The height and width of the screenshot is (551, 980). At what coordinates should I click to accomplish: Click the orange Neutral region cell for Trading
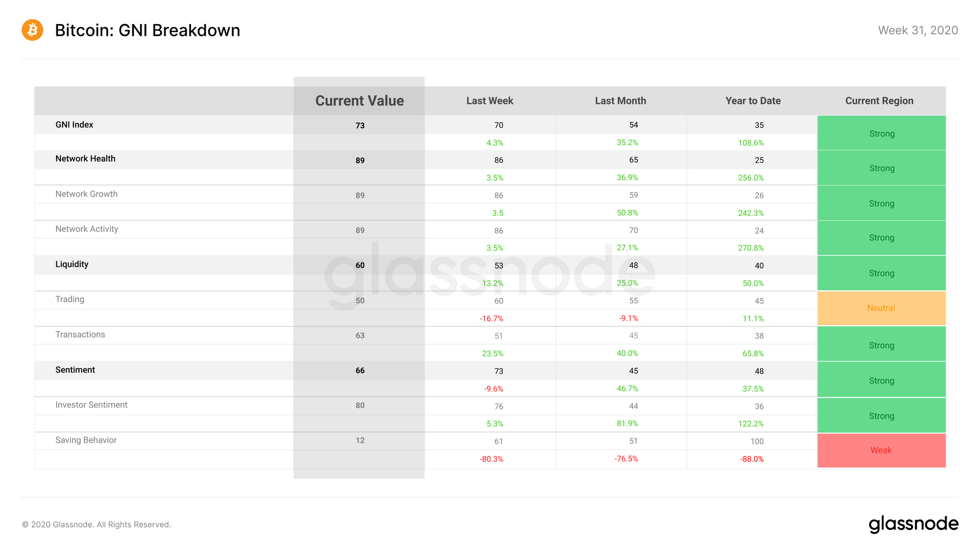click(x=882, y=308)
